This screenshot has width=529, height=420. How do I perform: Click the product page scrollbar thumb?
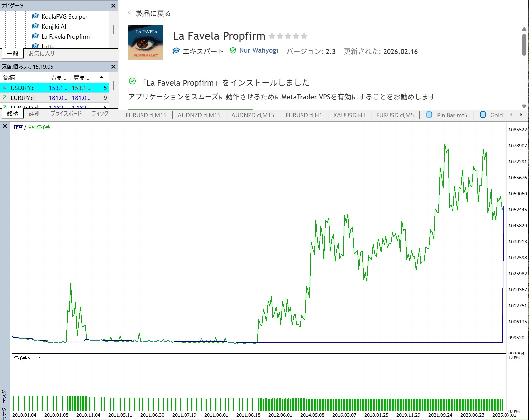(524, 44)
